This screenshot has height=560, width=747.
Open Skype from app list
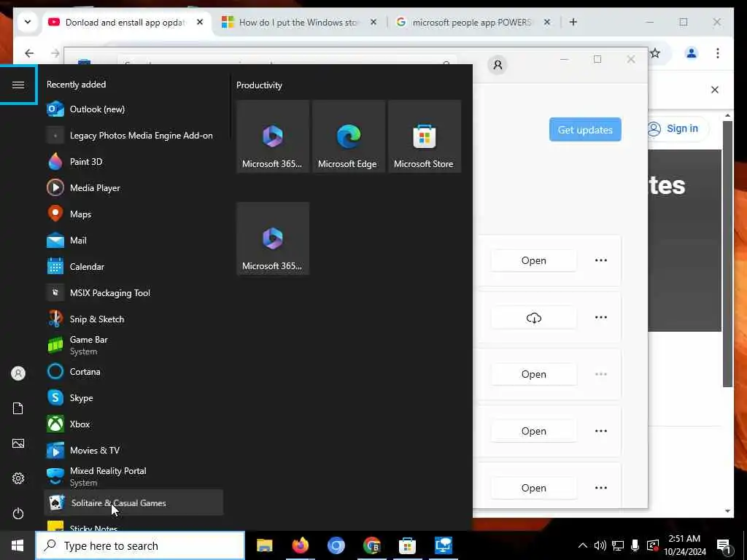[x=133, y=397]
